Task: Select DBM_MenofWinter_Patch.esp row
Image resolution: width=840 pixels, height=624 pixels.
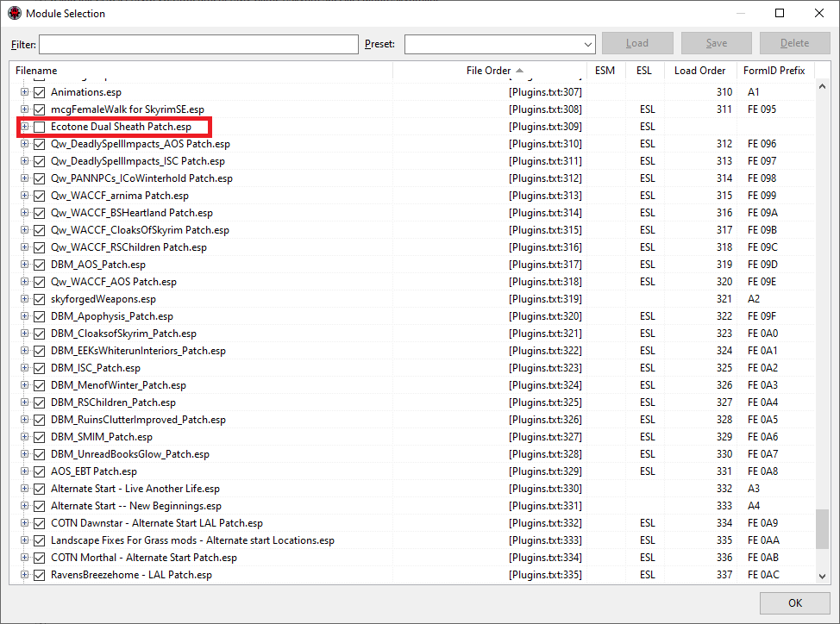Action: coord(412,385)
